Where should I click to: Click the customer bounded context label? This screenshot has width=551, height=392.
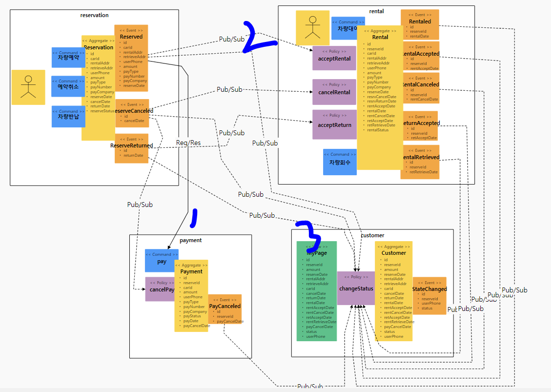[372, 235]
